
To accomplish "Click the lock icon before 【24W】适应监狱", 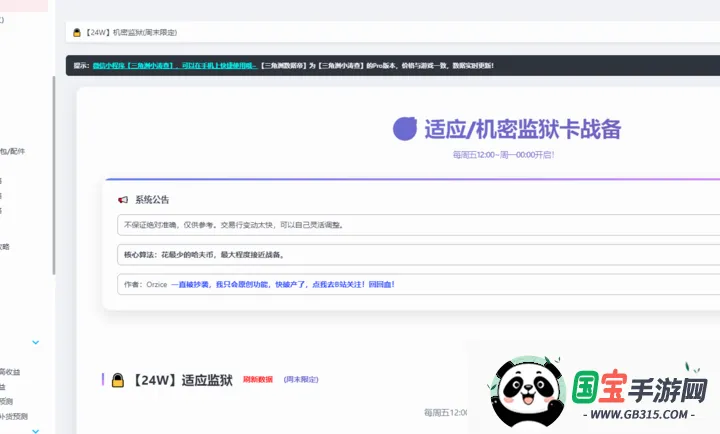I will (118, 380).
